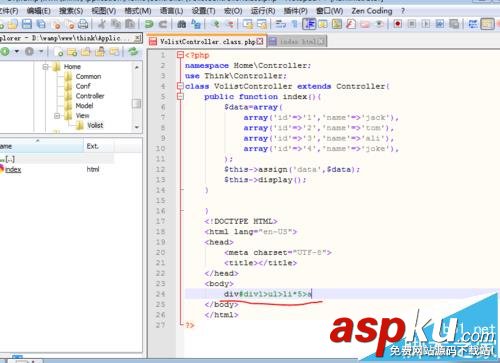
Task: Open the 视图(V) menu
Action: (x=104, y=11)
